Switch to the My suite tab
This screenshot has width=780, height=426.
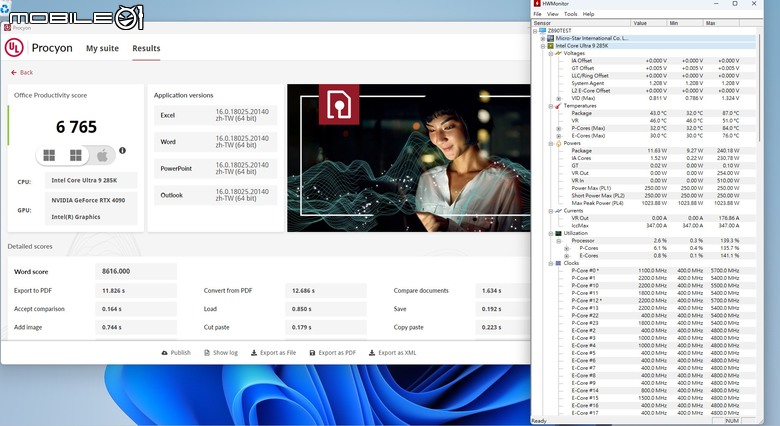(102, 48)
